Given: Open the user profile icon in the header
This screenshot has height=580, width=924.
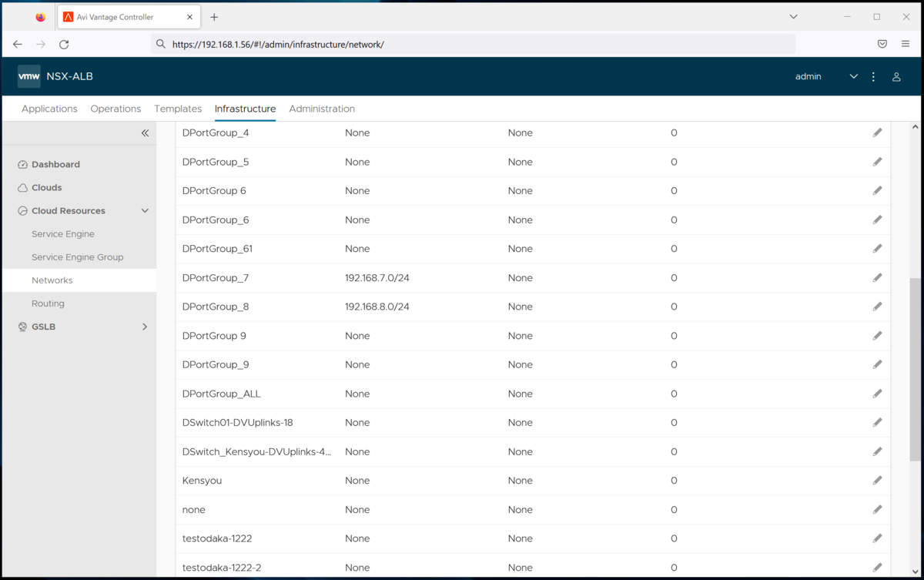Looking at the screenshot, I should click(896, 77).
